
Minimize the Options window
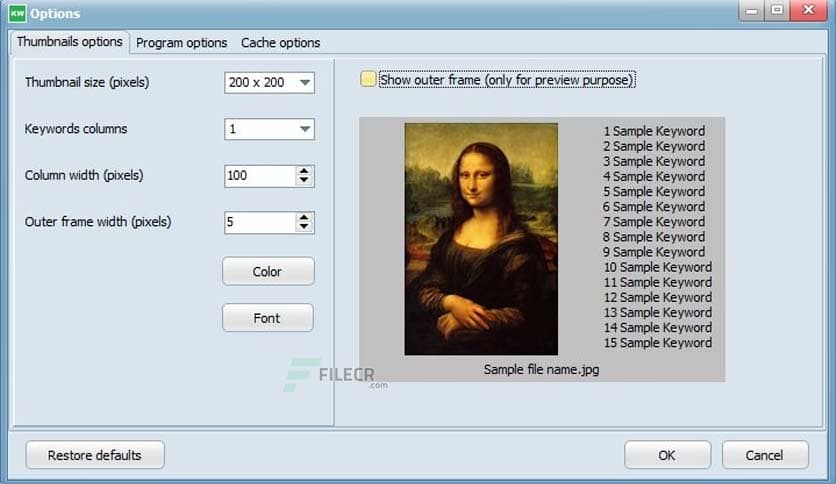752,10
